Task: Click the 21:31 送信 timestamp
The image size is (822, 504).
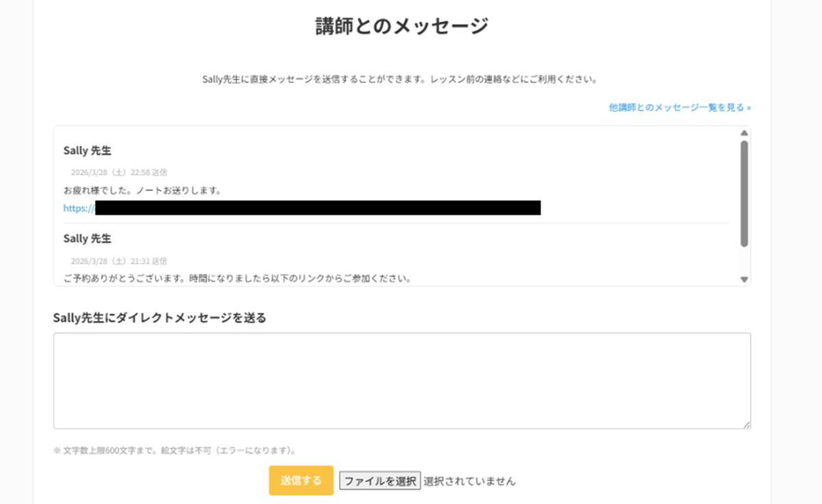Action: point(119,261)
